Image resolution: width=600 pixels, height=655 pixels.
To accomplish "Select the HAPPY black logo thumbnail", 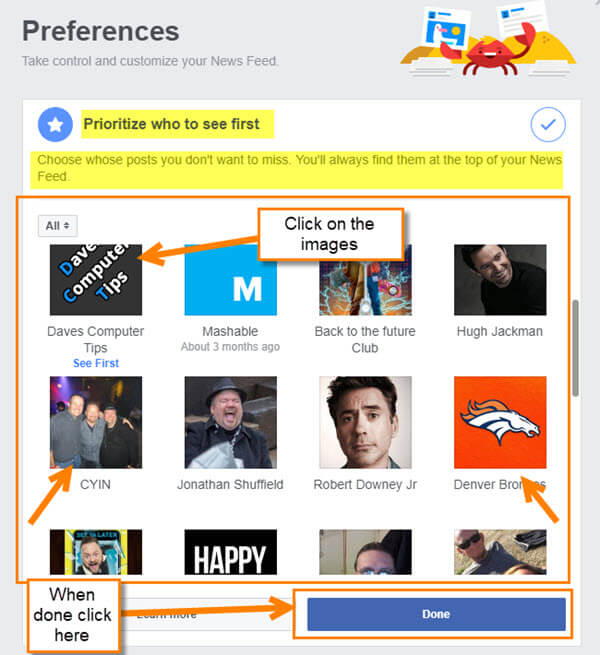I will click(231, 552).
